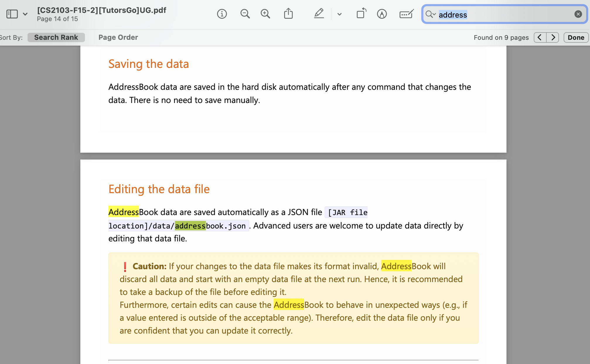Zoom in the PDF page
The height and width of the screenshot is (364, 590).
(265, 14)
